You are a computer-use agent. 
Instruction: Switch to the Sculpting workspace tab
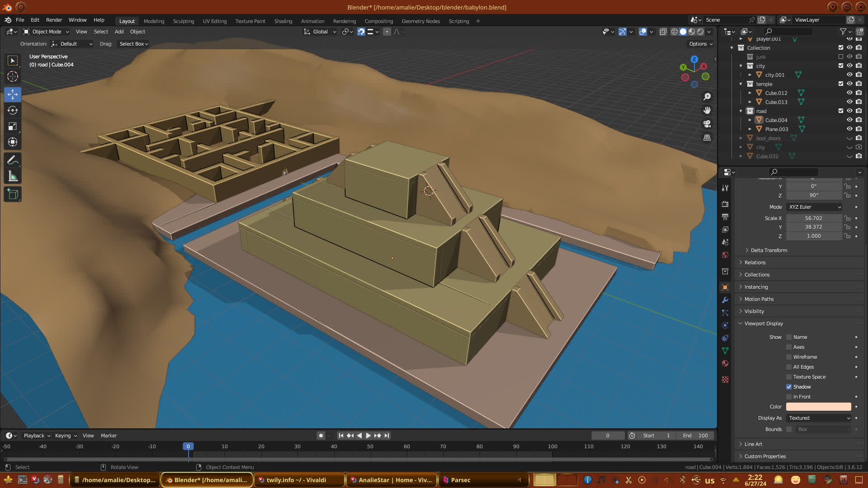coord(183,21)
